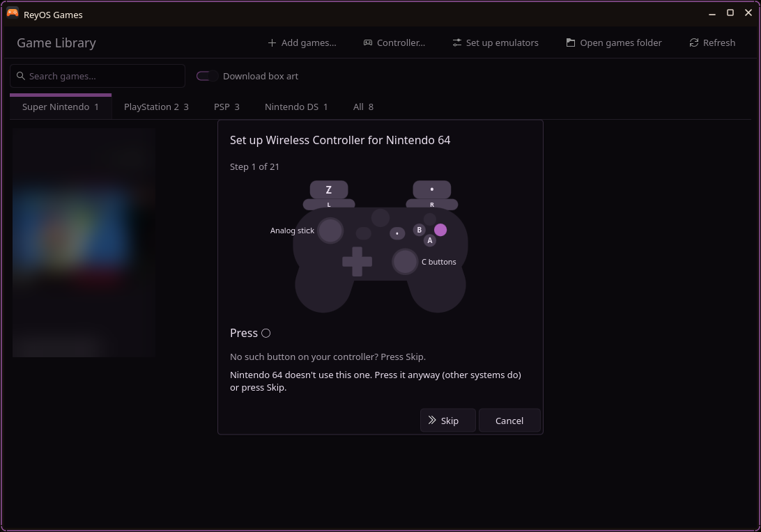This screenshot has width=761, height=532.
Task: Click the ReyOS Games app icon
Action: click(13, 13)
